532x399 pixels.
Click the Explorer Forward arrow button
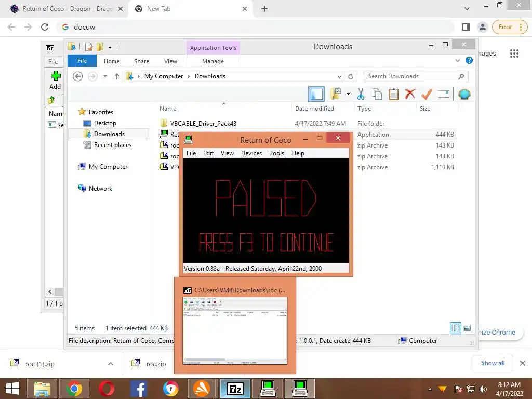click(92, 76)
